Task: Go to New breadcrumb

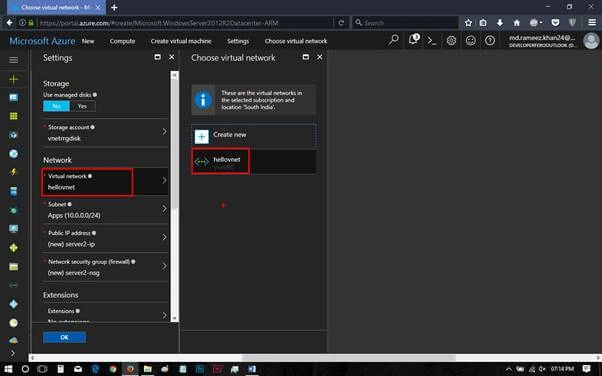Action: tap(88, 41)
